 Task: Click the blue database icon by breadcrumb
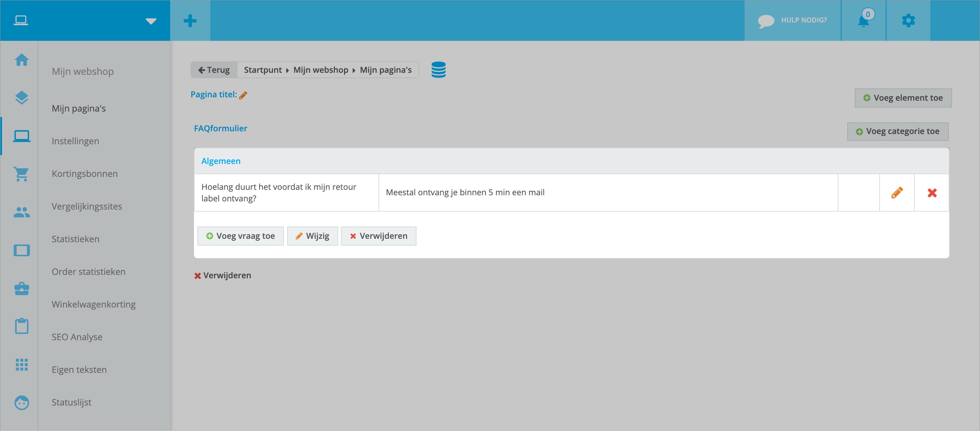coord(438,70)
